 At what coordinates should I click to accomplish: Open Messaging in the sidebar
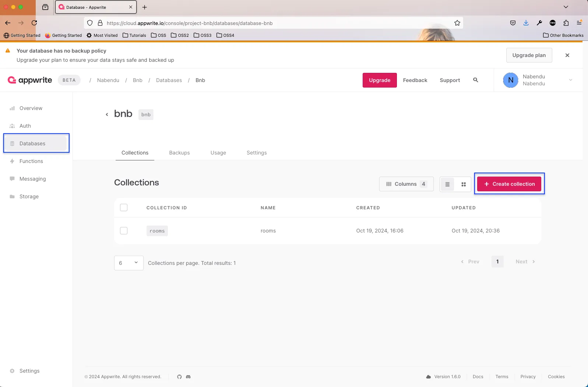click(x=36, y=179)
